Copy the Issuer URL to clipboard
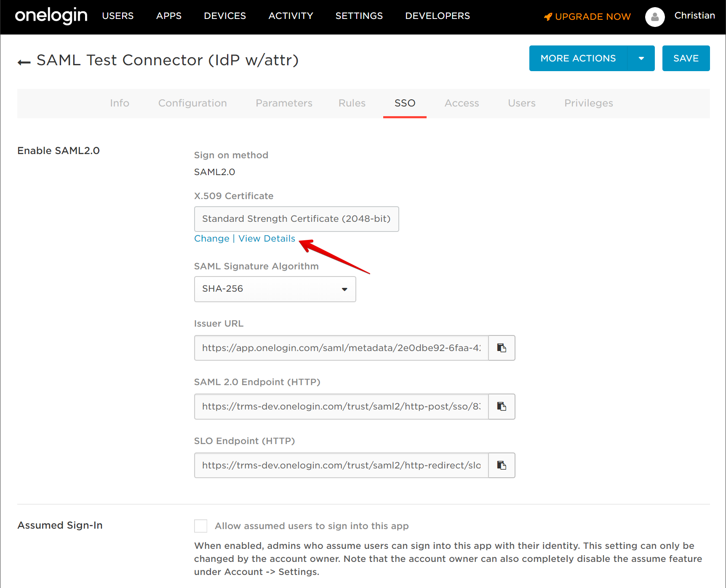 click(502, 348)
